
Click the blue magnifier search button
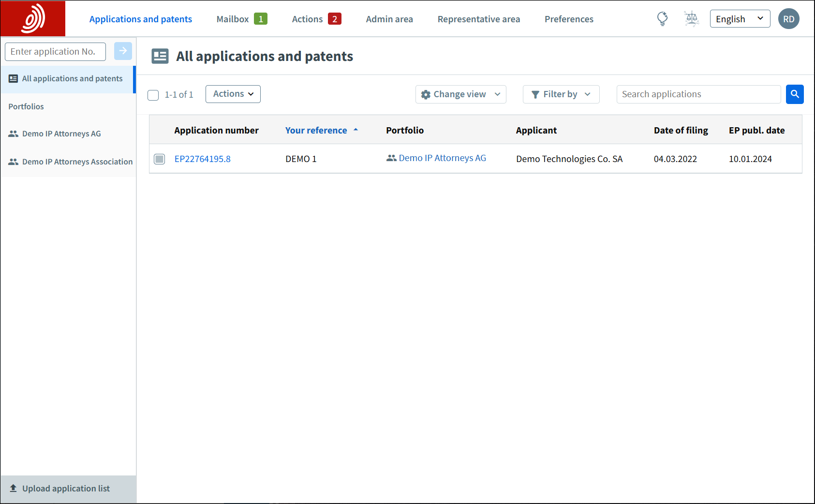click(x=795, y=94)
